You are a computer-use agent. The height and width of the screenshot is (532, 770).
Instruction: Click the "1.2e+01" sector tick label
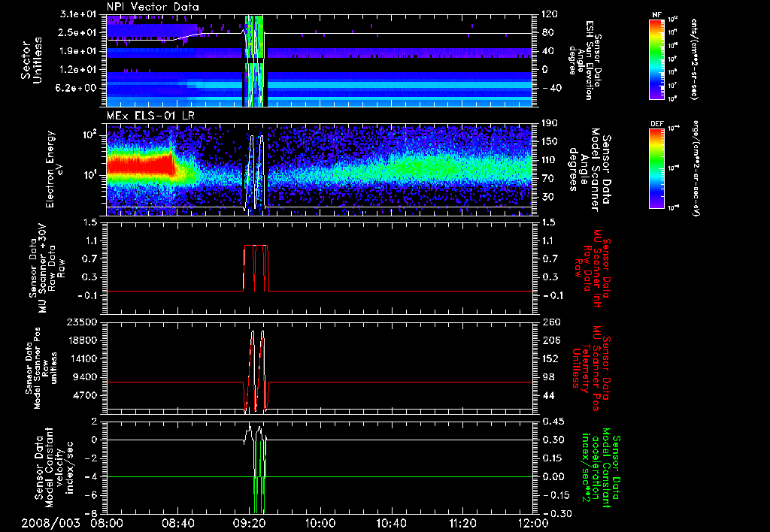click(x=78, y=70)
